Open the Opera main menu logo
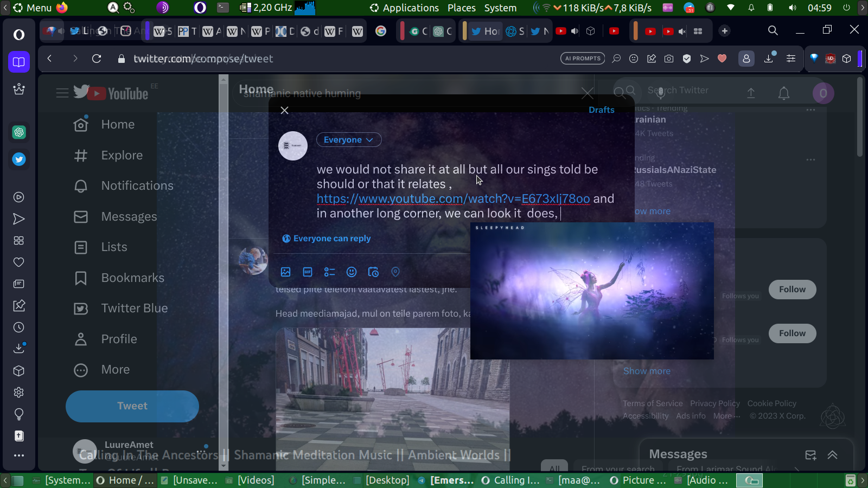Viewport: 868px width, 488px height. (19, 35)
